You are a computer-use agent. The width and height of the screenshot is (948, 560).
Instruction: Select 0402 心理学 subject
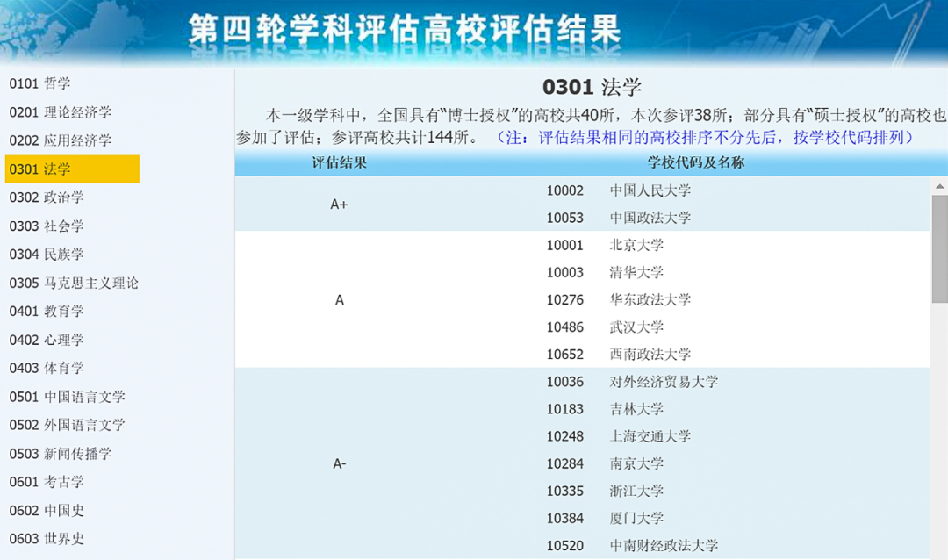(47, 340)
